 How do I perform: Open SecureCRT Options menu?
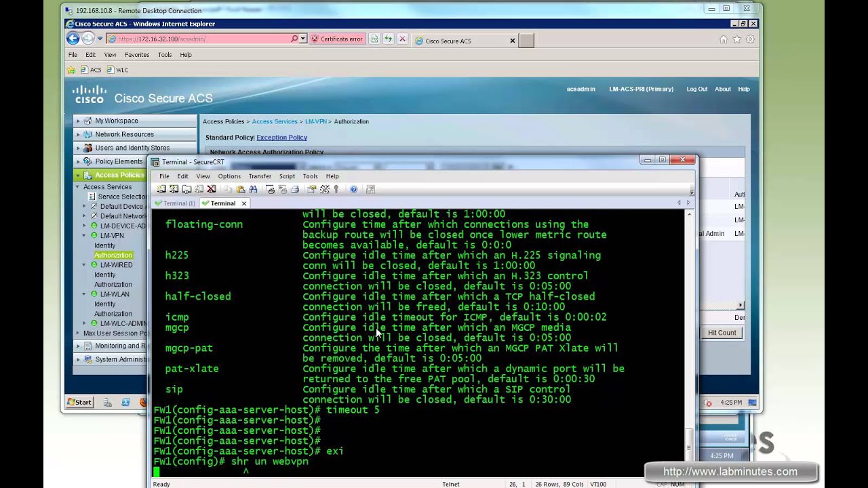click(229, 176)
